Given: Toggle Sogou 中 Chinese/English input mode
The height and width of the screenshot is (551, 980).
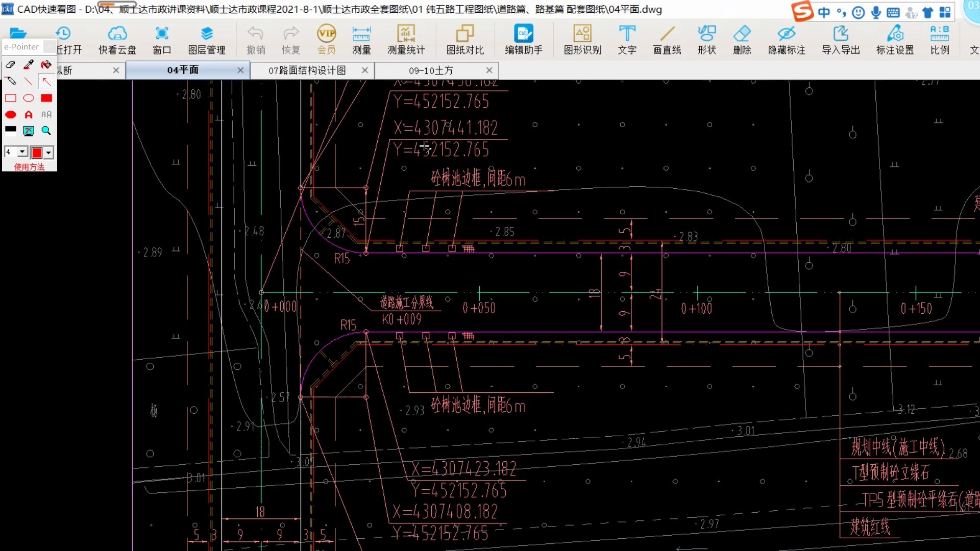Looking at the screenshot, I should pyautogui.click(x=824, y=12).
